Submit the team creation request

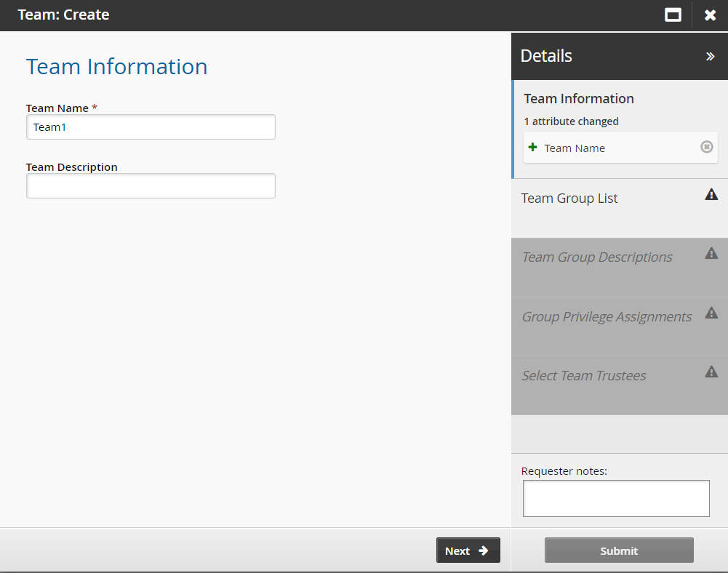[x=619, y=550]
